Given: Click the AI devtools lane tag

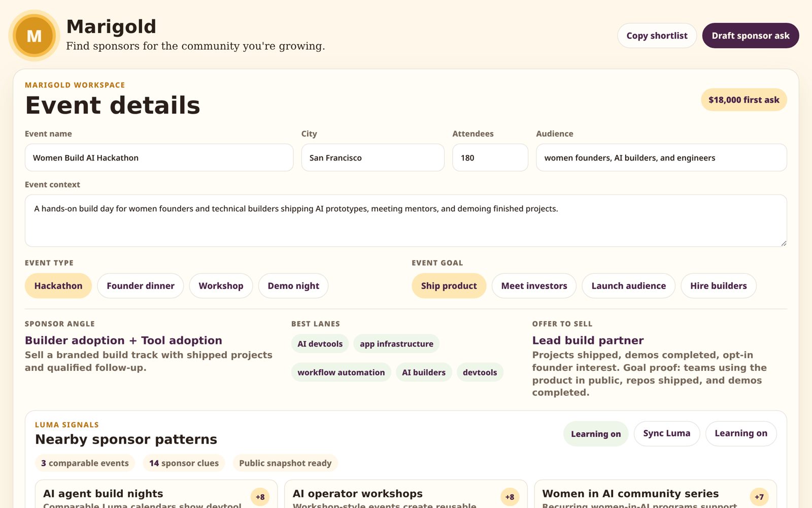Looking at the screenshot, I should (x=320, y=344).
